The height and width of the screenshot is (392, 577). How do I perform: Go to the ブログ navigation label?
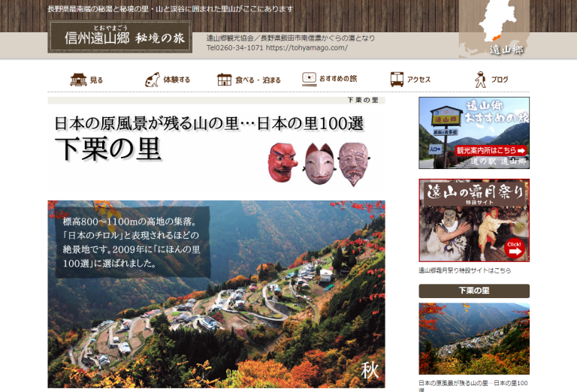[500, 80]
